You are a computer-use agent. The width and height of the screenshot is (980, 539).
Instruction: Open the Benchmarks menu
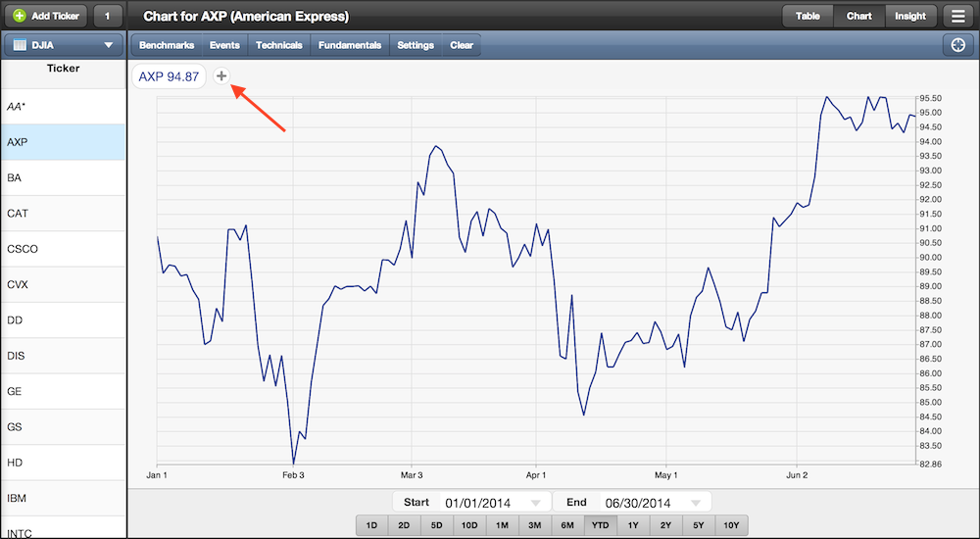(167, 45)
